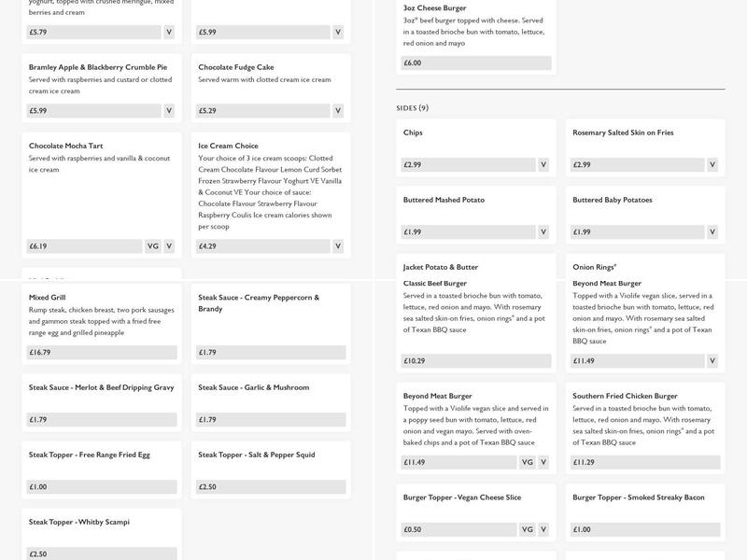Viewport: 747px width, 560px height.
Task: Click the V badge on Buttered Baby Potatoes
Action: coord(712,231)
